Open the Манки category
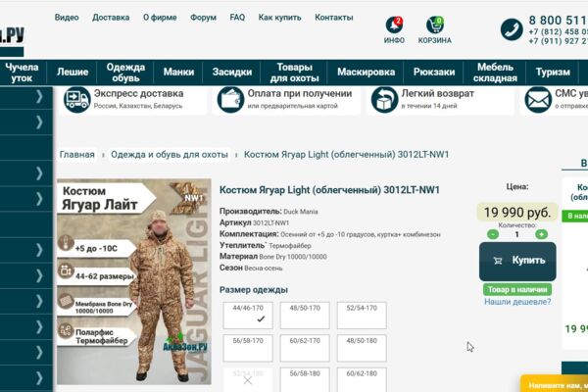Viewport: 588px width, 392px height. click(178, 72)
